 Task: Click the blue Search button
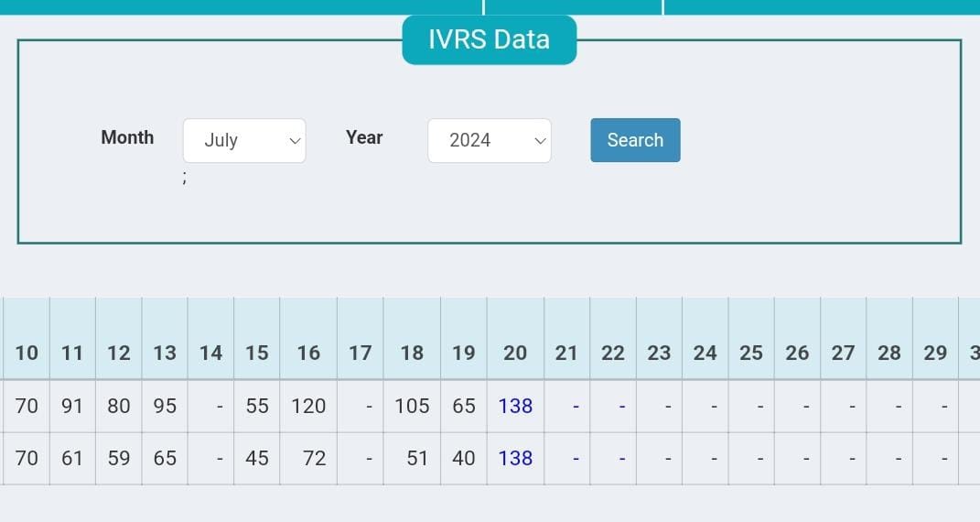click(635, 140)
